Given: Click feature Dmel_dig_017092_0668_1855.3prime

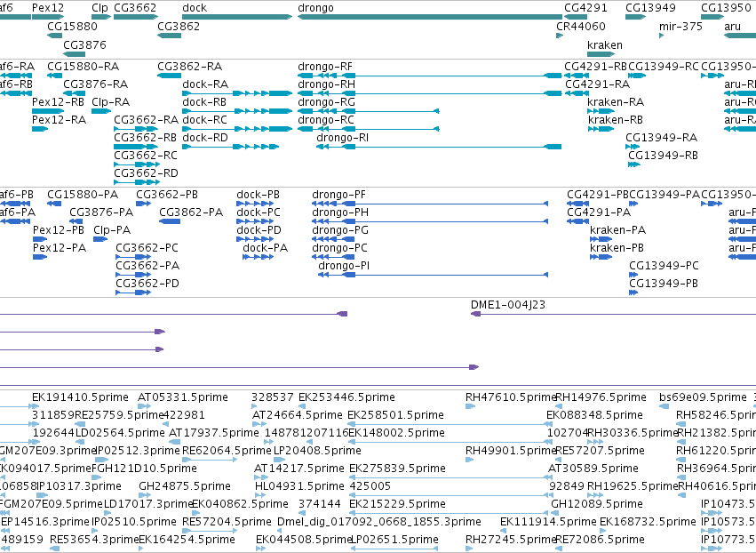Looking at the screenshot, I should [379, 522].
